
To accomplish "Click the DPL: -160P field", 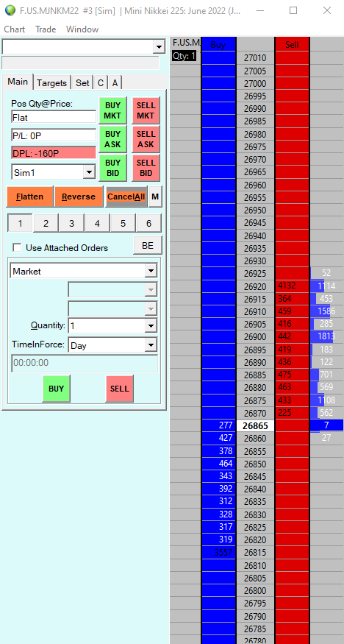I will [54, 153].
